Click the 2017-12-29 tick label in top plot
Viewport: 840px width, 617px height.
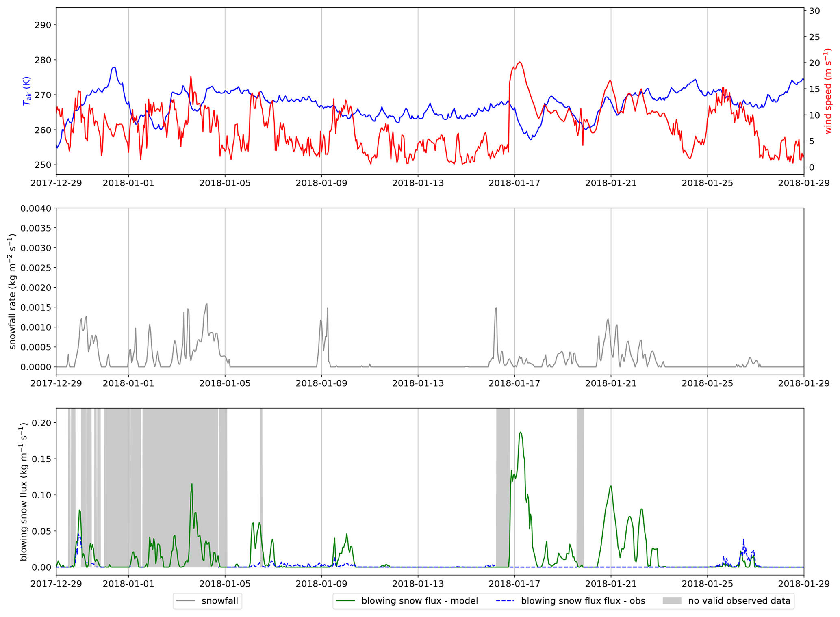56,183
